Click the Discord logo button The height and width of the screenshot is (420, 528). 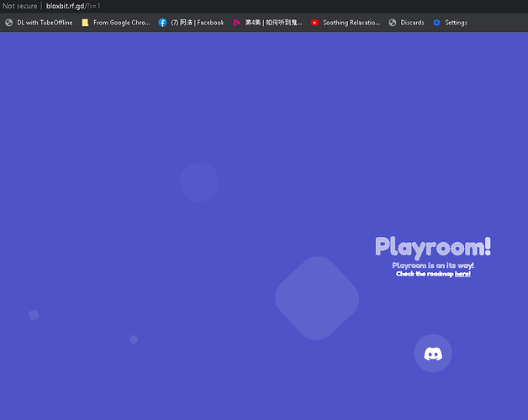pos(433,354)
